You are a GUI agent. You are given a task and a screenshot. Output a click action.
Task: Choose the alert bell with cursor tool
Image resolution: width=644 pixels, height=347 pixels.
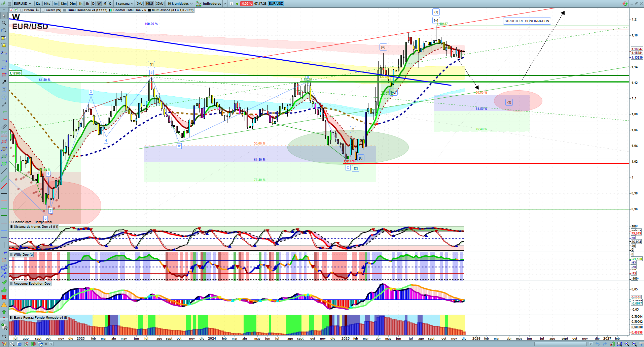coord(4,38)
